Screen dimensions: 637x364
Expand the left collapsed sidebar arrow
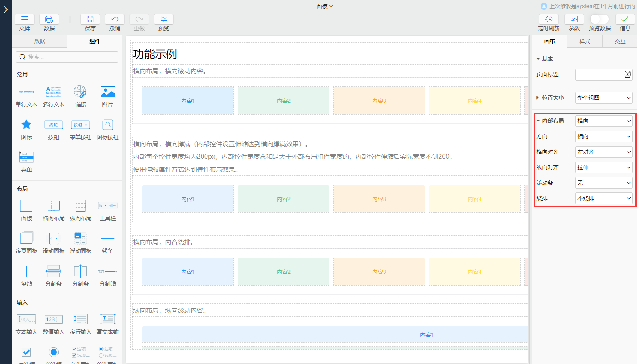coord(5,10)
